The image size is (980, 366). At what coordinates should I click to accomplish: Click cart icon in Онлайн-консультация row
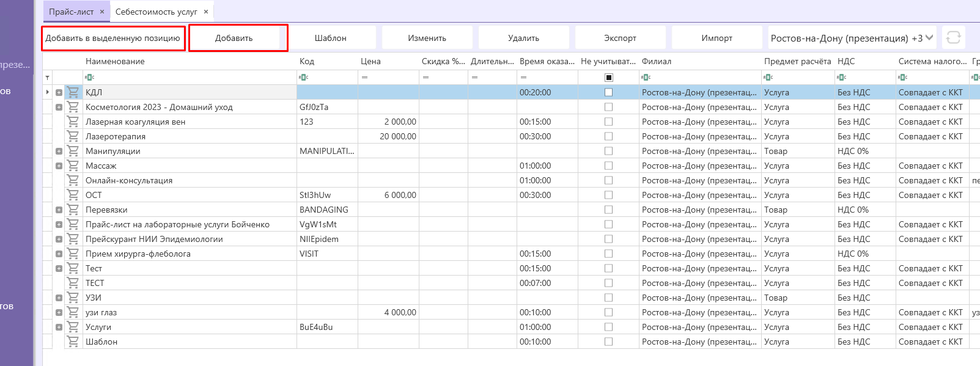[x=73, y=180]
